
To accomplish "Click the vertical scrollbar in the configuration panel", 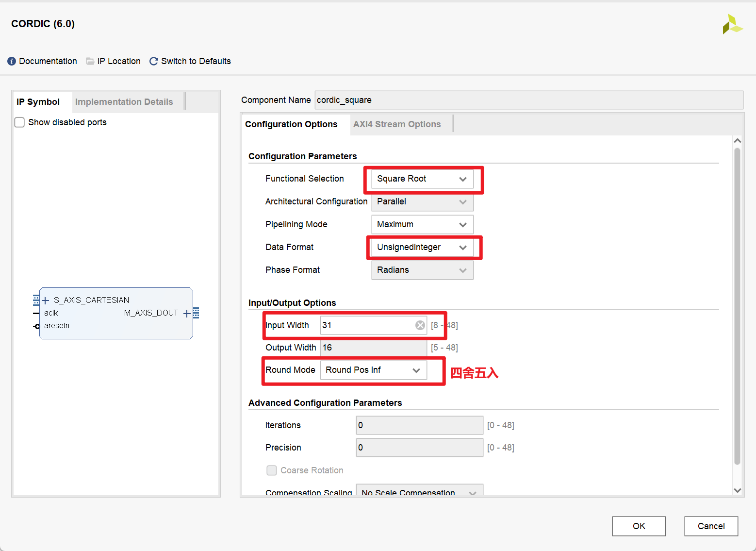I will (x=737, y=306).
